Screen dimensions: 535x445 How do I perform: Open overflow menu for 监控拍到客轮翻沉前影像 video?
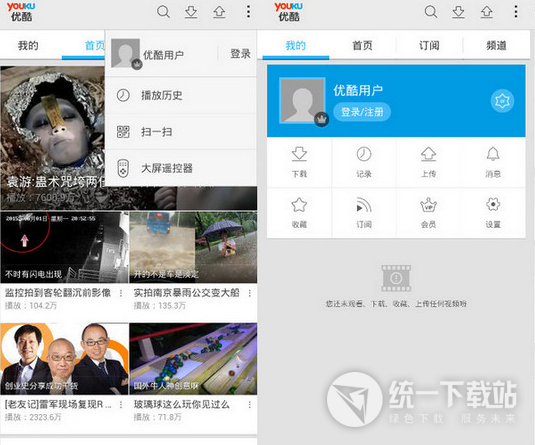click(121, 293)
